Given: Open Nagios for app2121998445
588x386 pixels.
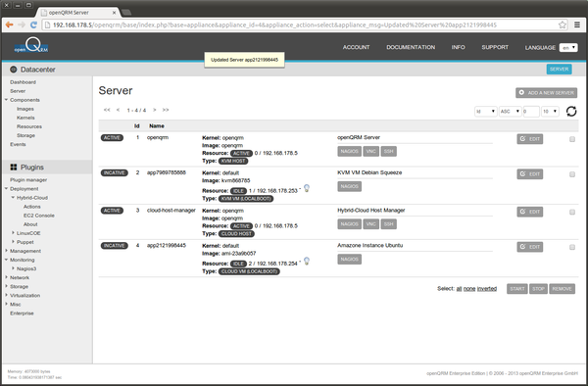Looking at the screenshot, I should click(349, 260).
